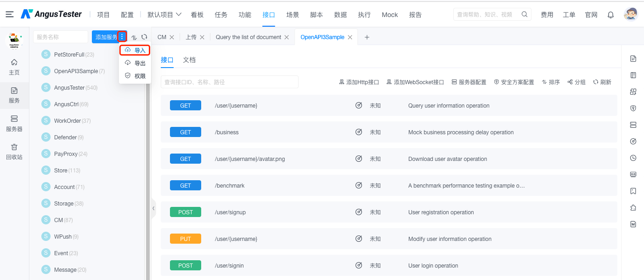Click the 添加服务 button
This screenshot has height=280, width=644.
(x=106, y=37)
